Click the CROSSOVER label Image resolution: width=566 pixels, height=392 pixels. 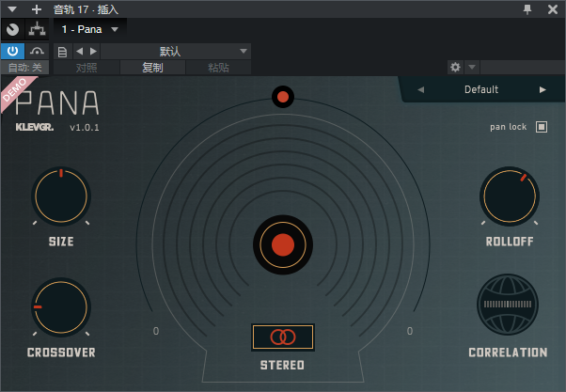coord(61,353)
